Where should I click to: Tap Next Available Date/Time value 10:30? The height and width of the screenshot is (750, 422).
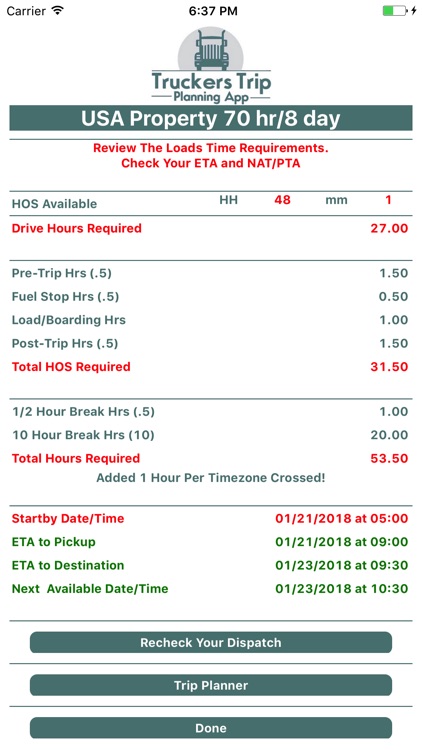pos(342,589)
